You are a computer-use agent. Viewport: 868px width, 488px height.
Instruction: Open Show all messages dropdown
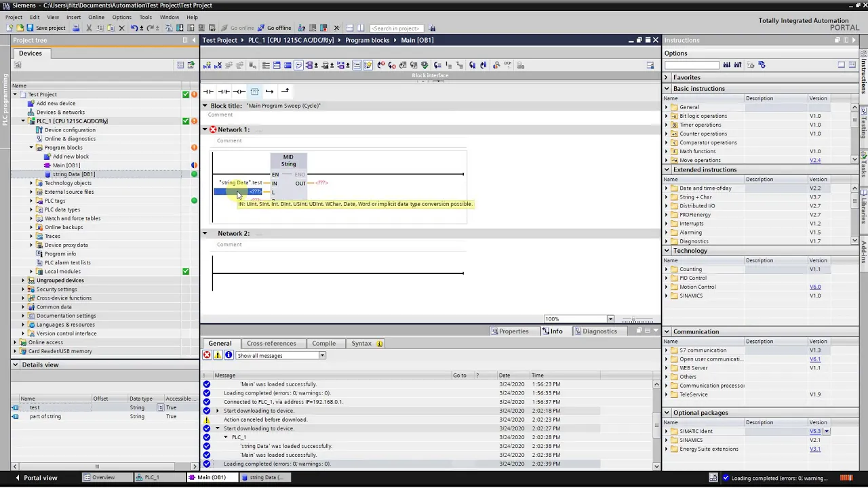click(x=322, y=356)
